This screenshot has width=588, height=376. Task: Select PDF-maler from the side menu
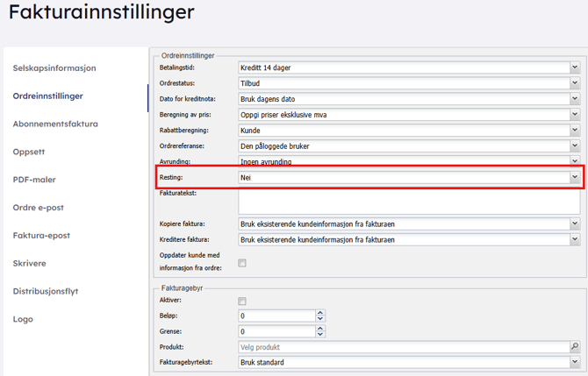pos(34,180)
